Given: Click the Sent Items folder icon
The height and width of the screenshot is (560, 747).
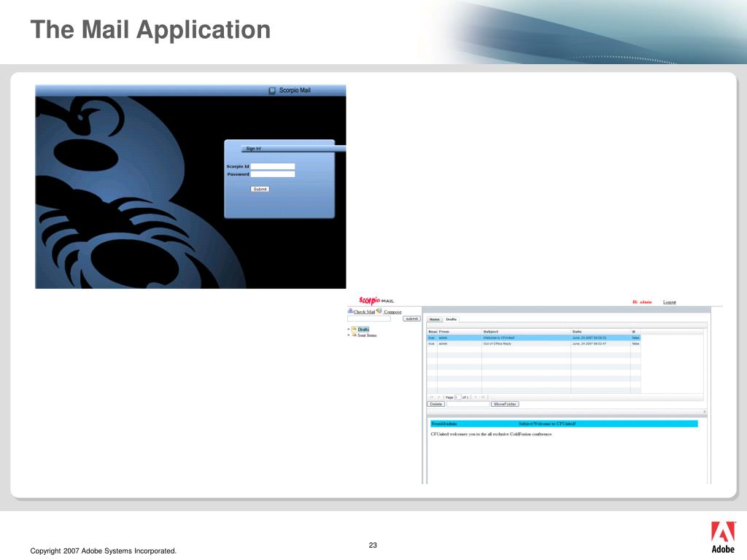Looking at the screenshot, I should tap(355, 335).
